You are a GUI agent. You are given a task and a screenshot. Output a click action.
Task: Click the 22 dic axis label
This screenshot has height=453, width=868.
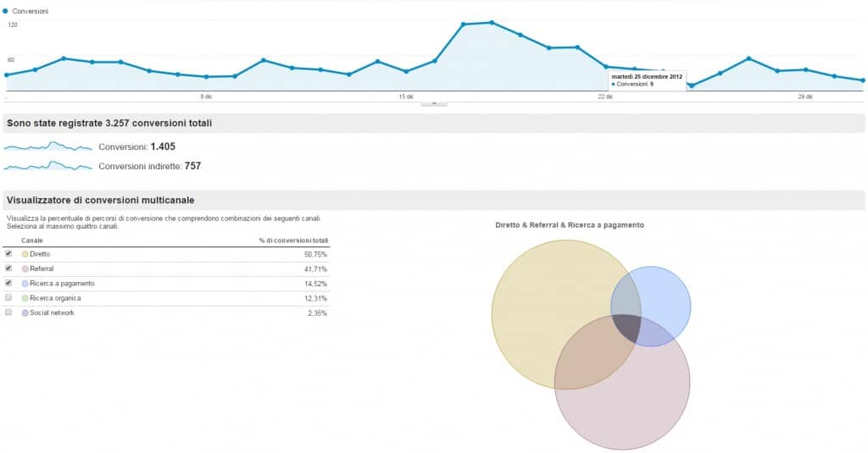pos(605,97)
